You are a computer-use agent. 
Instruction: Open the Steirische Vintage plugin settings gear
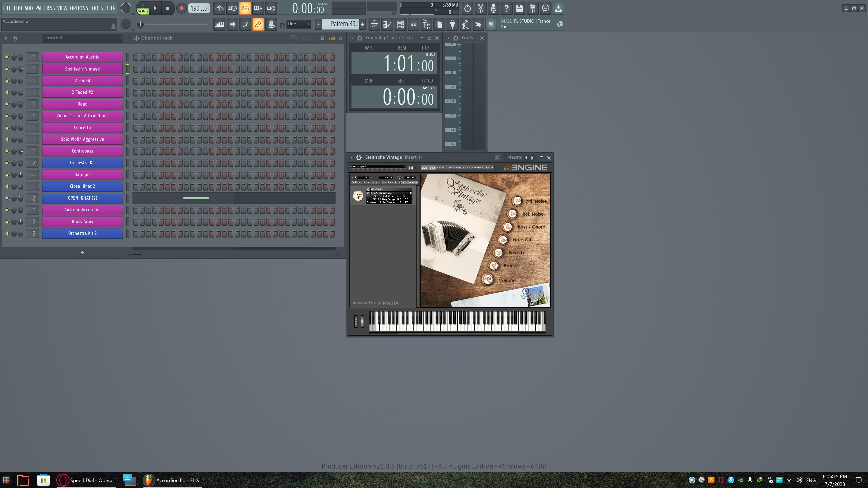[359, 157]
